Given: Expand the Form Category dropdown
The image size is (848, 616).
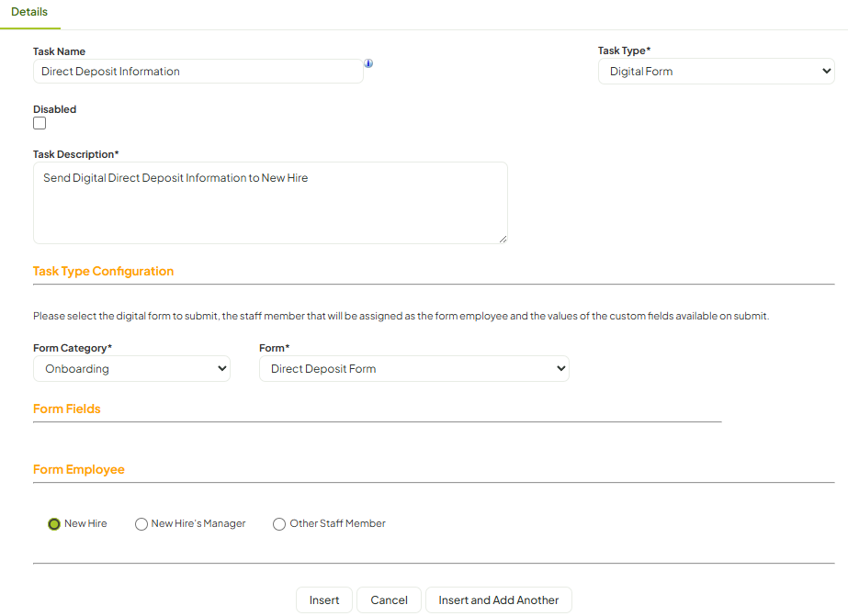Looking at the screenshot, I should point(131,368).
